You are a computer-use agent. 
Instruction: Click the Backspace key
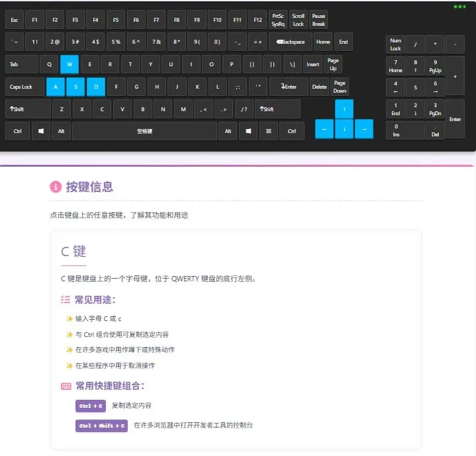point(291,42)
